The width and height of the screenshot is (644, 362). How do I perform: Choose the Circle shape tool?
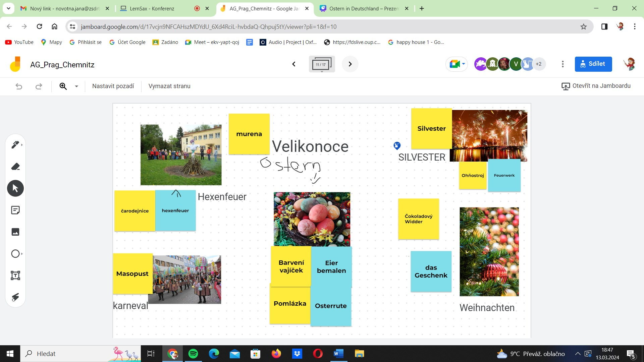click(15, 254)
